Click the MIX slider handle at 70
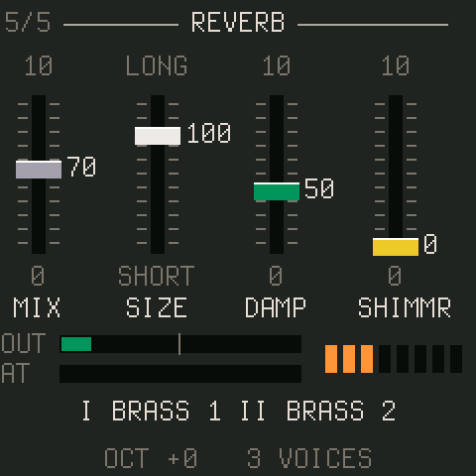The height and width of the screenshot is (476, 476). (39, 170)
